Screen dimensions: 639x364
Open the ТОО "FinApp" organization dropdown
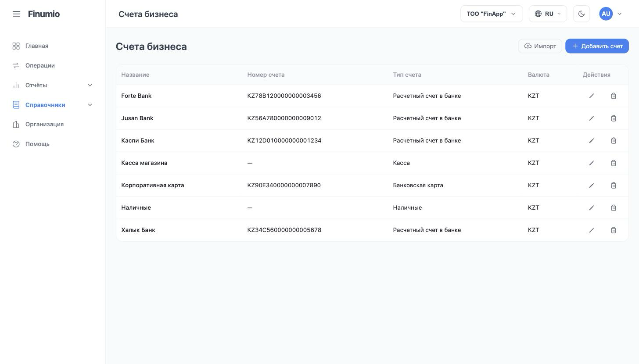click(x=492, y=14)
